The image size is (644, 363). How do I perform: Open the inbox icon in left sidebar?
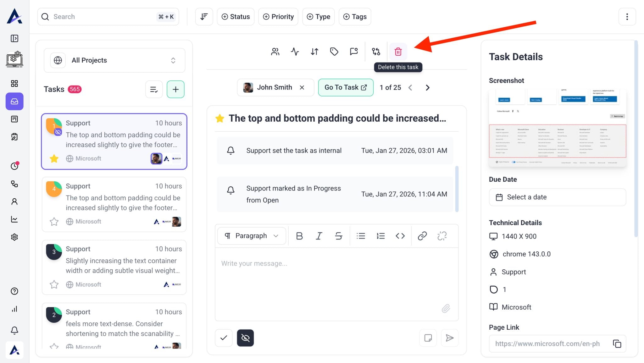pos(14,101)
